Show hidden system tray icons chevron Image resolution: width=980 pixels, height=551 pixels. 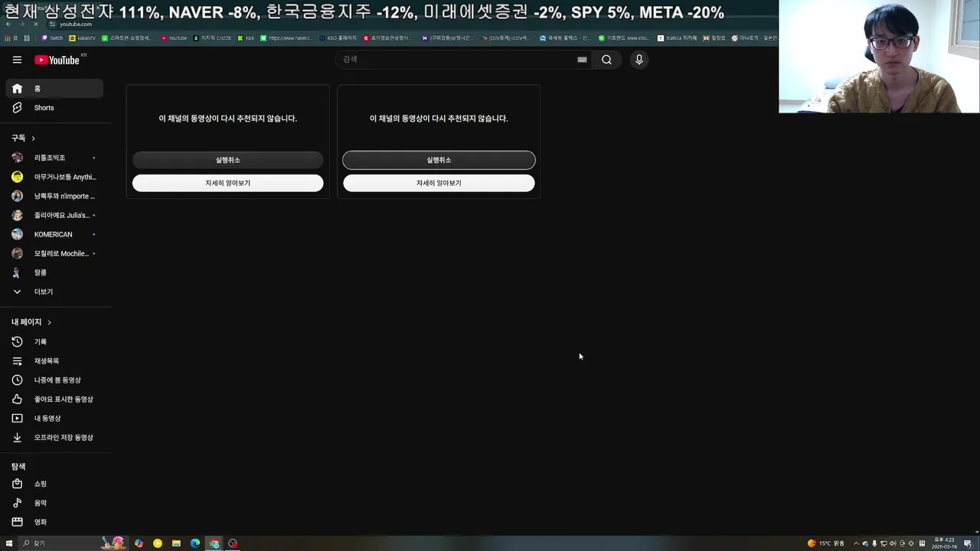856,543
